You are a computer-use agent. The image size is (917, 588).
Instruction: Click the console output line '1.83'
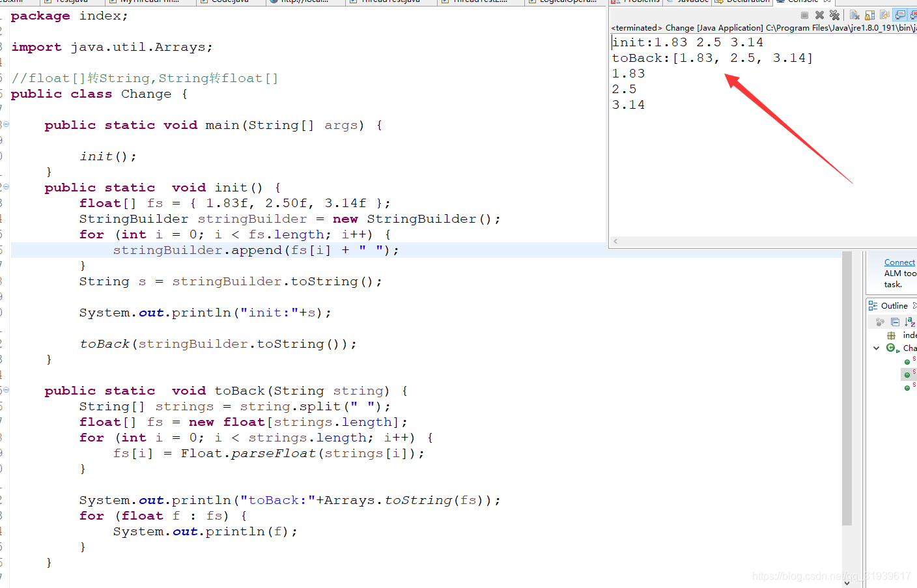pos(628,74)
